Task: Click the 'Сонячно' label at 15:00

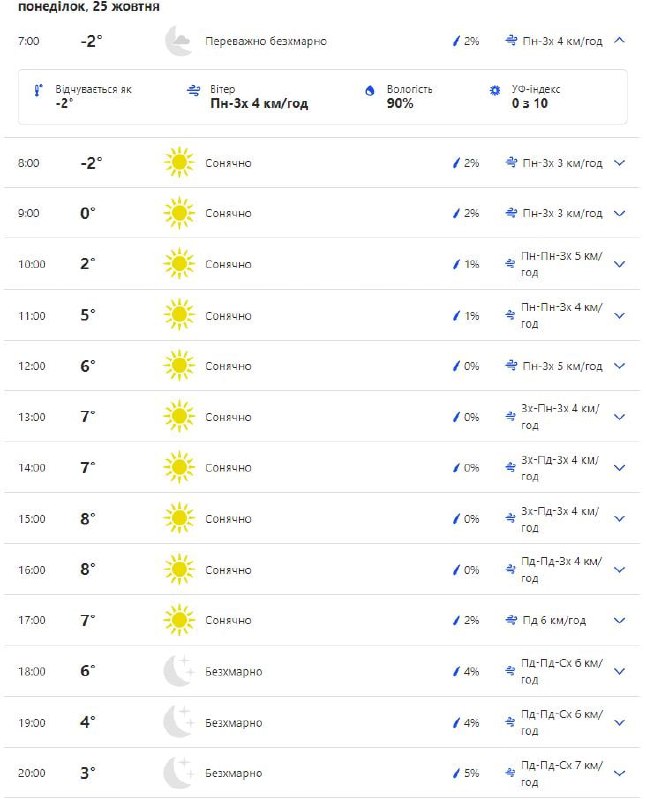Action: pos(228,518)
